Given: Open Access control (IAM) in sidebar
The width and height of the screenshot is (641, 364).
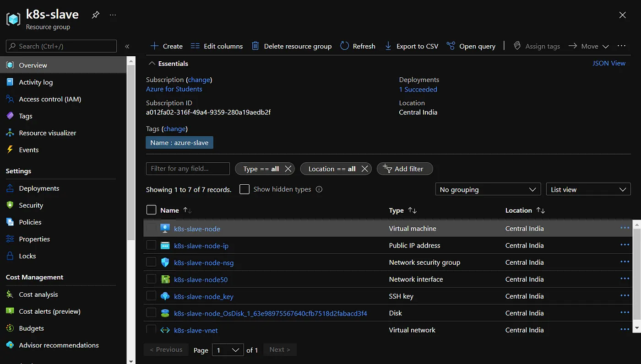Looking at the screenshot, I should pyautogui.click(x=50, y=99).
